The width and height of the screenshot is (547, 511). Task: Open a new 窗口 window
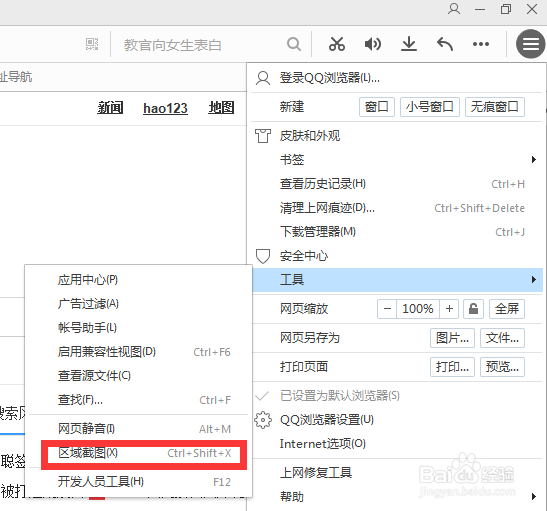(377, 107)
